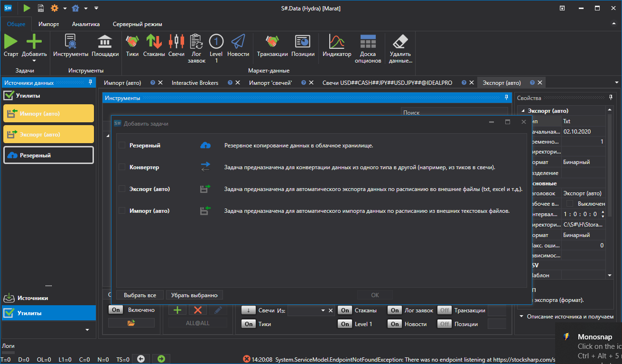Open the Свечи Из combo box dropdown
The height and width of the screenshot is (364, 622).
(x=323, y=310)
